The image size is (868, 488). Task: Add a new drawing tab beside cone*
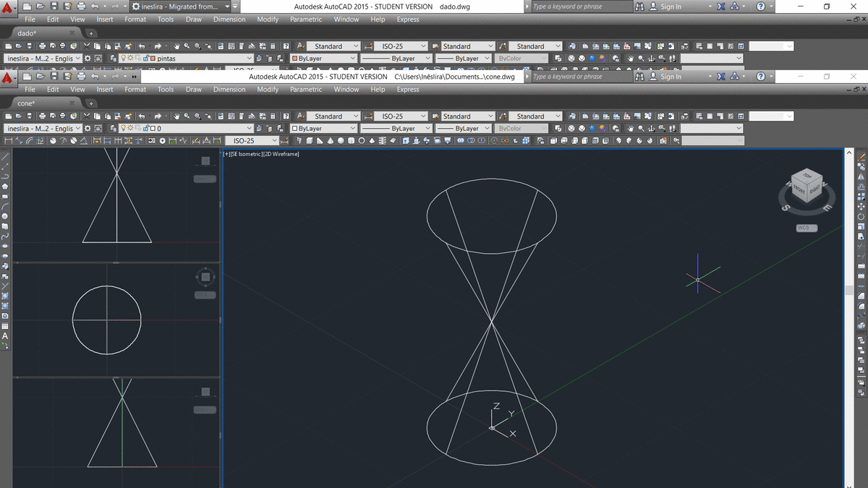pyautogui.click(x=91, y=104)
